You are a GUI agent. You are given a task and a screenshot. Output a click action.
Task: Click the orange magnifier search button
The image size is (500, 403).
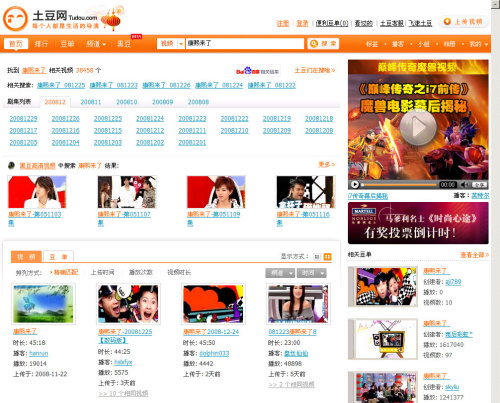[323, 44]
